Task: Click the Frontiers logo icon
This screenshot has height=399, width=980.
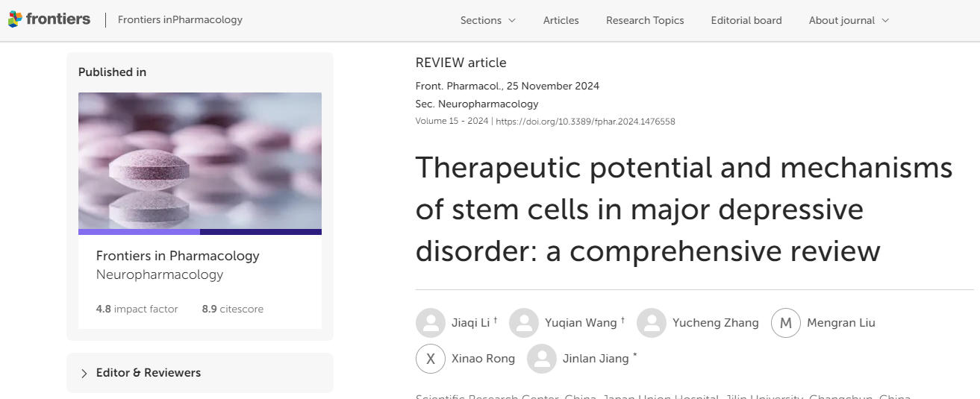Action: tap(15, 20)
